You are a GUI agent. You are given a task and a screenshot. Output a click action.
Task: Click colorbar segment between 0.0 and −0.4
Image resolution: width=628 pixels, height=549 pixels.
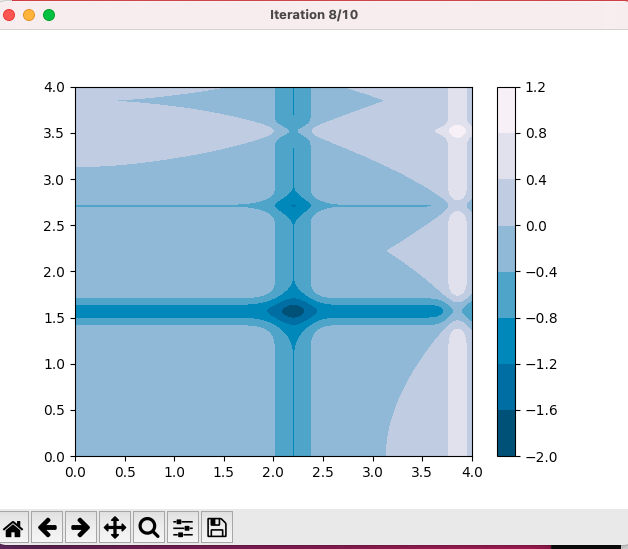(x=506, y=249)
